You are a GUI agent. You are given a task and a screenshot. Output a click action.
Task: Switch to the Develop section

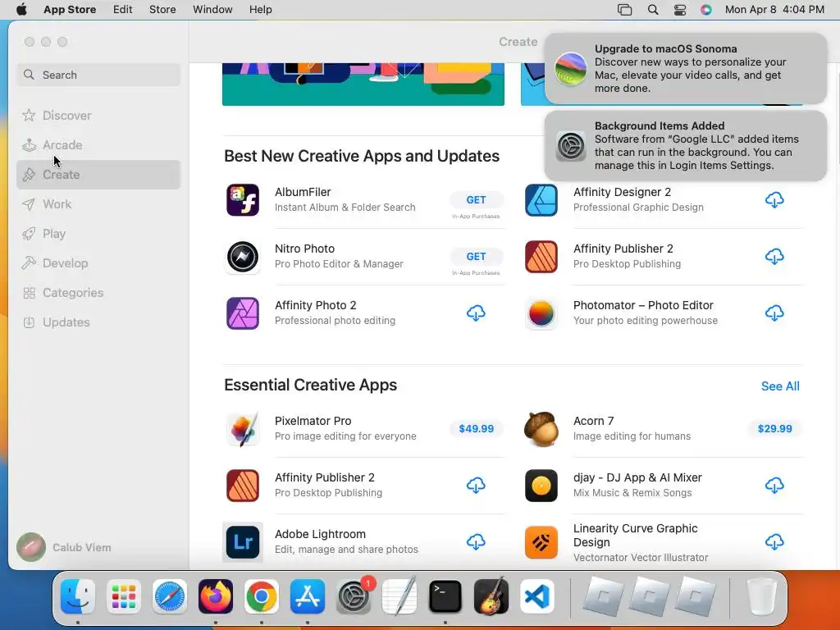pyautogui.click(x=98, y=263)
